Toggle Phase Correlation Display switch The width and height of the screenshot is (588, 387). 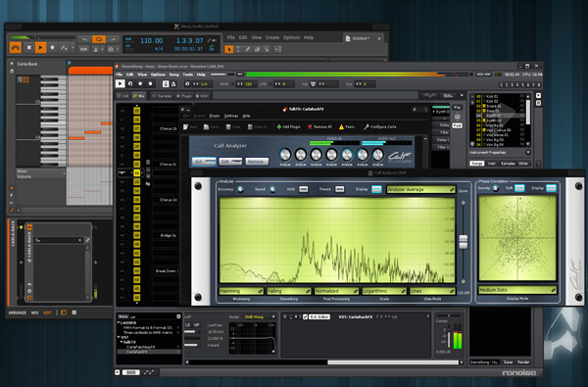click(x=551, y=188)
